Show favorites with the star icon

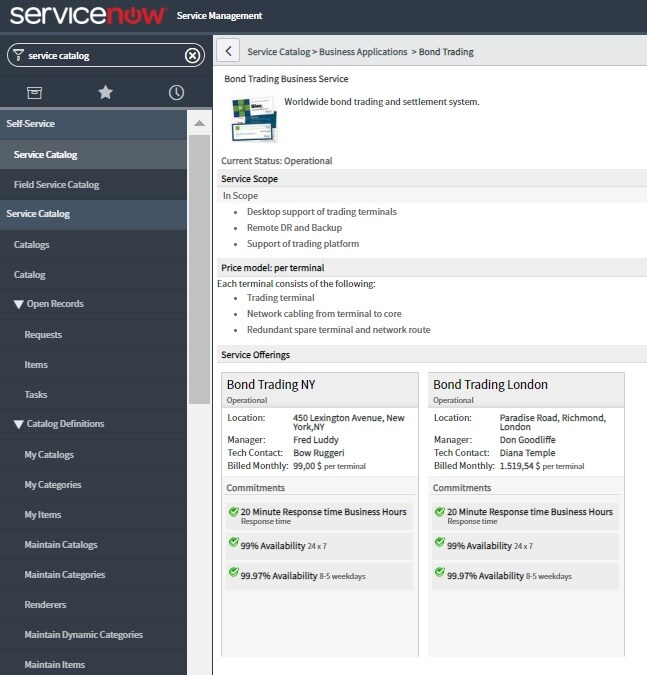pos(105,92)
